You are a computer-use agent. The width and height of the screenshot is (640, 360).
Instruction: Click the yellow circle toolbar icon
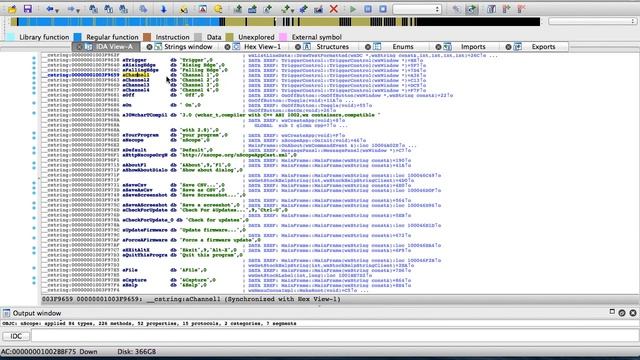point(218,9)
